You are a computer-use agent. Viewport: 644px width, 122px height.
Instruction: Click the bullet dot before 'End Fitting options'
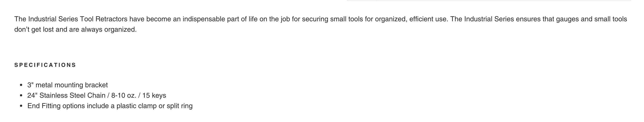pyautogui.click(x=21, y=106)
